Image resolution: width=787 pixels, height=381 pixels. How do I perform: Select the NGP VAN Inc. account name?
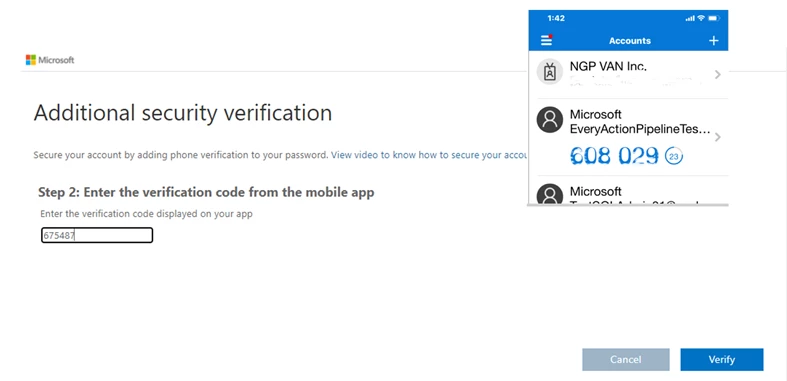click(x=608, y=66)
